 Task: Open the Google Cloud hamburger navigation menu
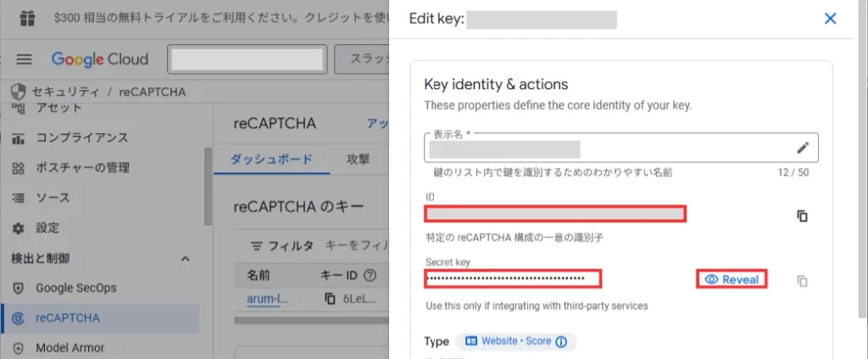(x=24, y=59)
